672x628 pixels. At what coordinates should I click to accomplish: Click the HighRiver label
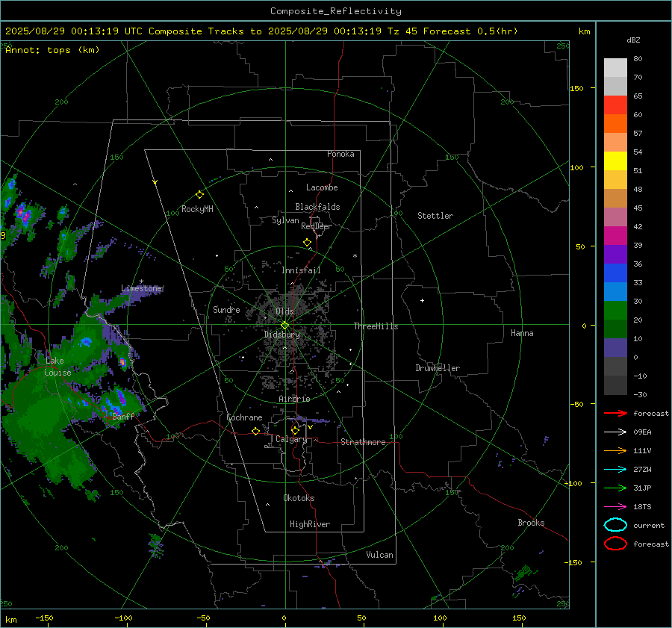[x=310, y=524]
